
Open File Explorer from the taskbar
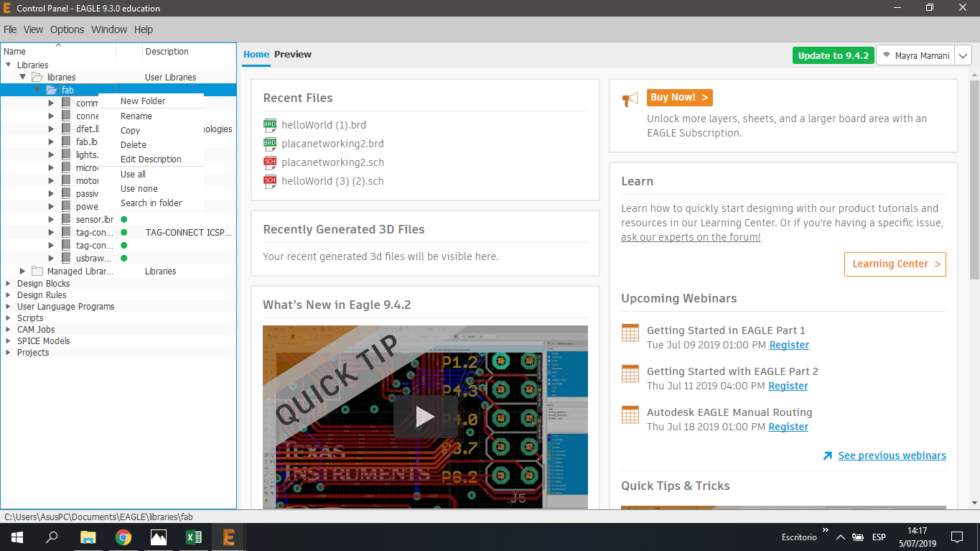(88, 537)
